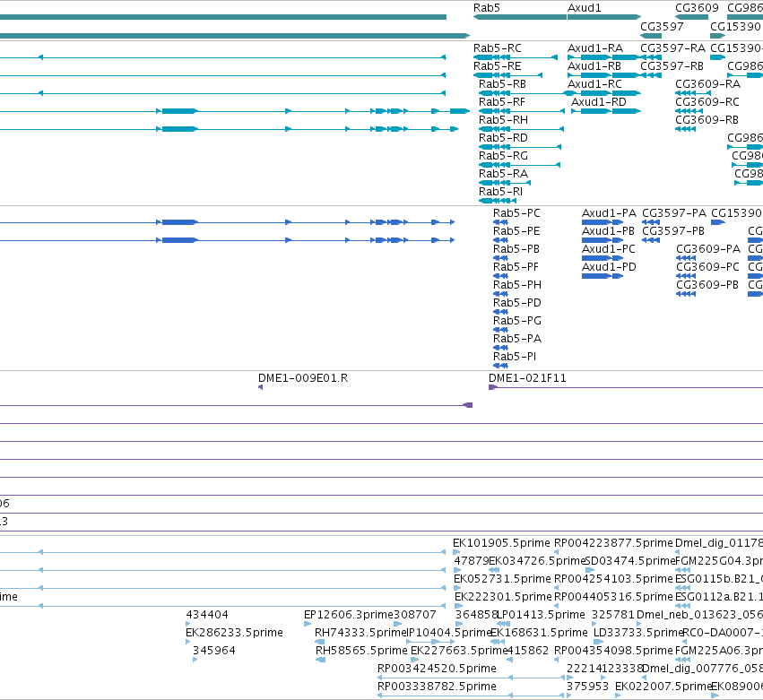This screenshot has height=700, width=763.
Task: Open protein Rab5-PD
Action: point(517,304)
